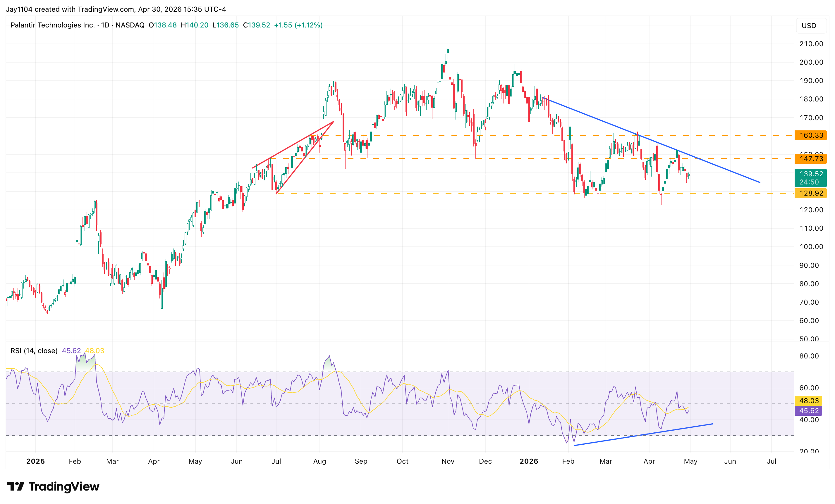The image size is (835, 504).
Task: Click the yellow 48.03 value in RSI legend
Action: coord(95,351)
